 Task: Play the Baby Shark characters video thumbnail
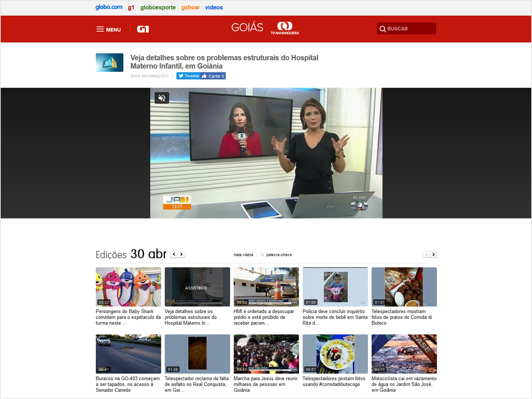(128, 287)
